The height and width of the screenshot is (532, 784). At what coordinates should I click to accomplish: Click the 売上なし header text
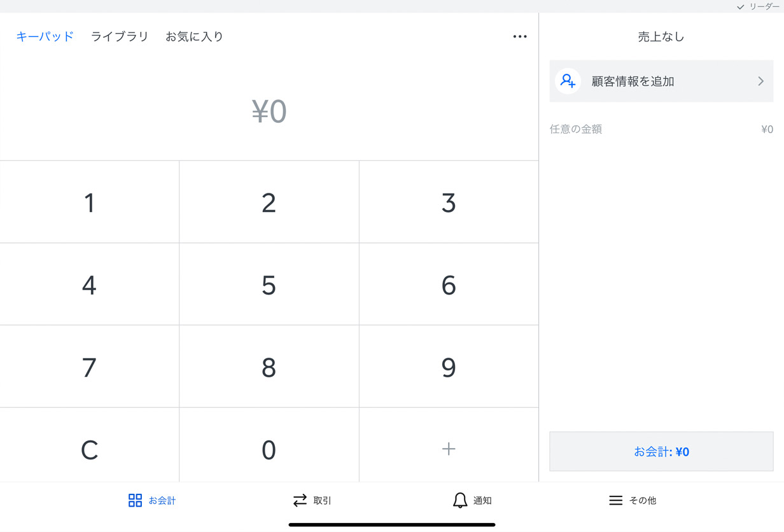pos(661,36)
